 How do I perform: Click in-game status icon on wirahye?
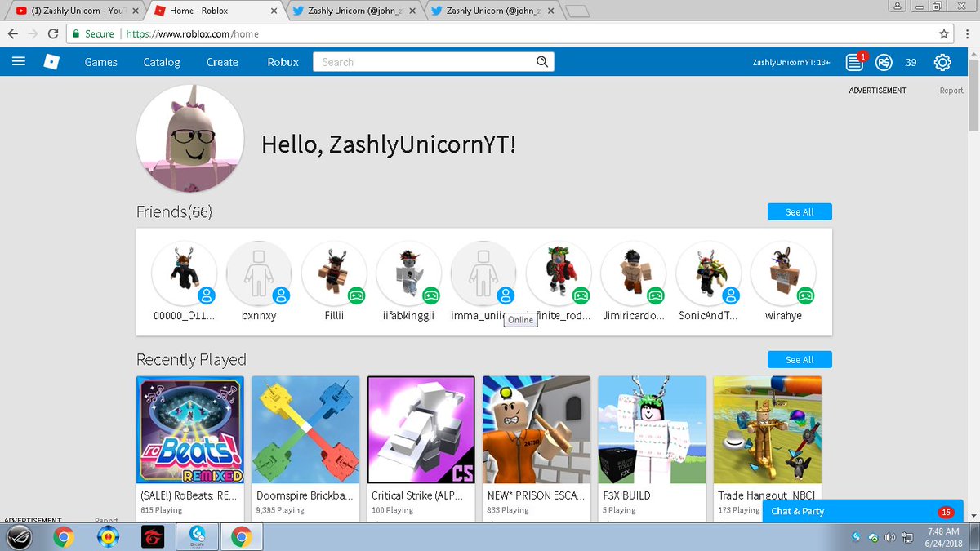pos(805,295)
